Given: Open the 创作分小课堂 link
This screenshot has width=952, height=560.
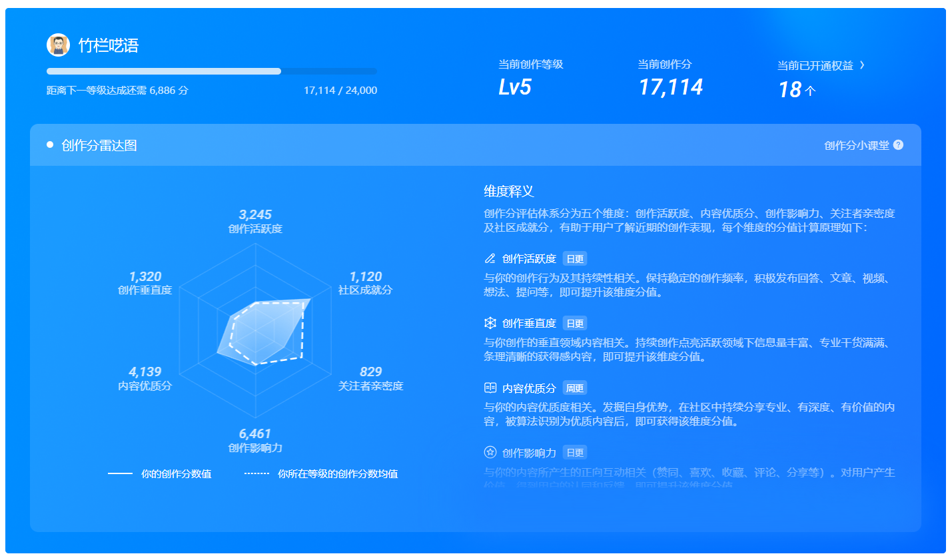Looking at the screenshot, I should click(856, 145).
